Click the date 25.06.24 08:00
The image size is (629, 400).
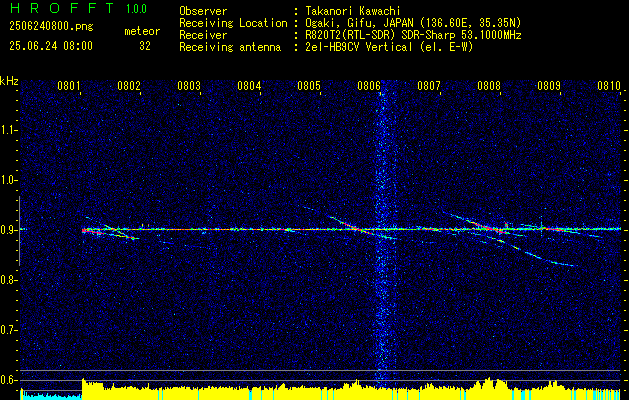pyautogui.click(x=51, y=46)
